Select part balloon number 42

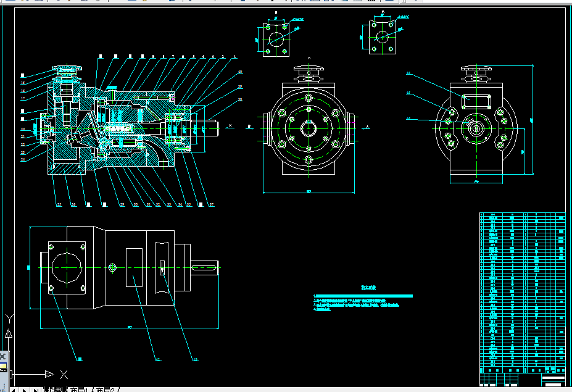[x=157, y=359]
